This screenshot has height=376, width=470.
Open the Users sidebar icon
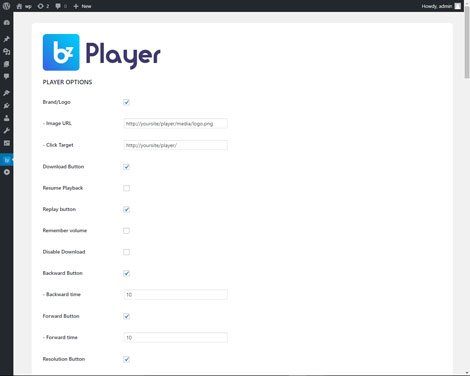pos(6,118)
